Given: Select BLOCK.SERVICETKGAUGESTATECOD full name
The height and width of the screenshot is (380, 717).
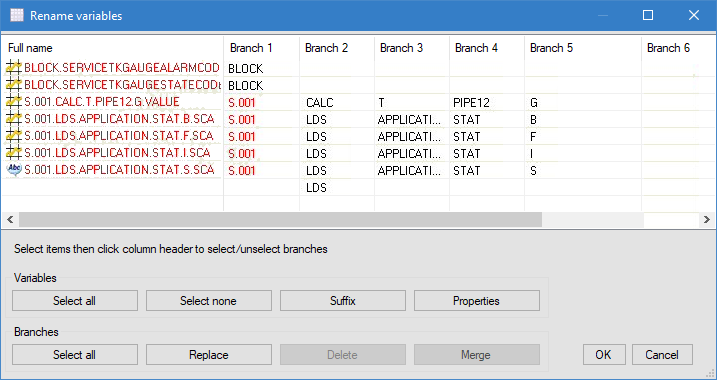Looking at the screenshot, I should (123, 85).
